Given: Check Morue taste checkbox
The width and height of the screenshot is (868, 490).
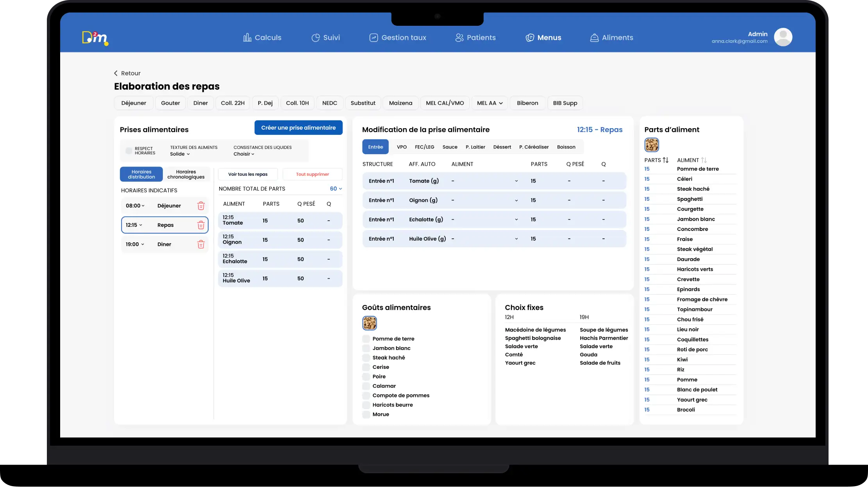Looking at the screenshot, I should point(366,415).
